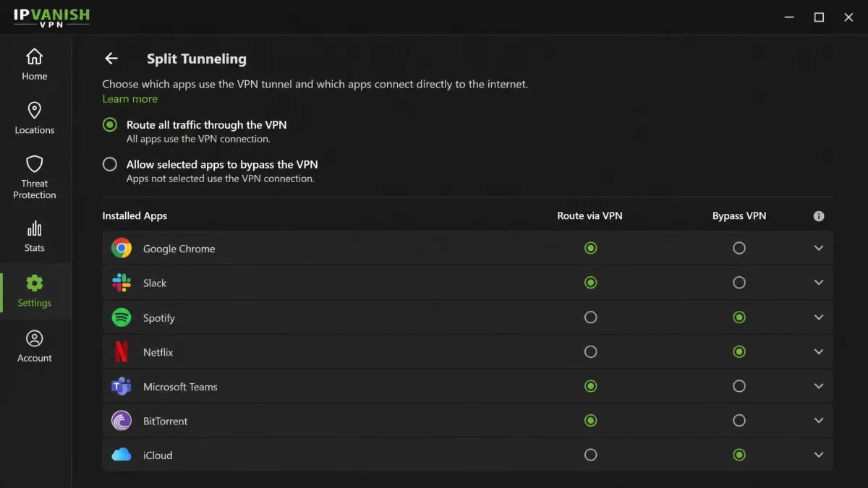Set Slack to Bypass VPN
Screen dimensions: 868x488
point(739,283)
